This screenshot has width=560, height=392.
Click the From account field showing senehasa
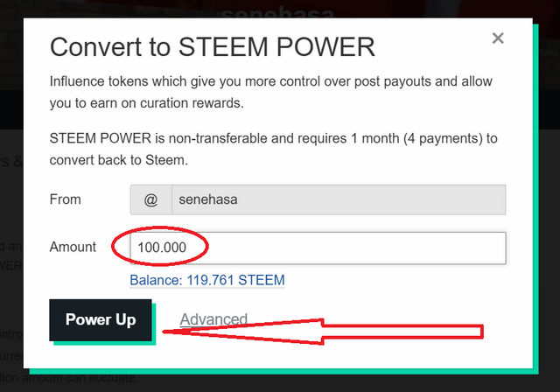[339, 199]
